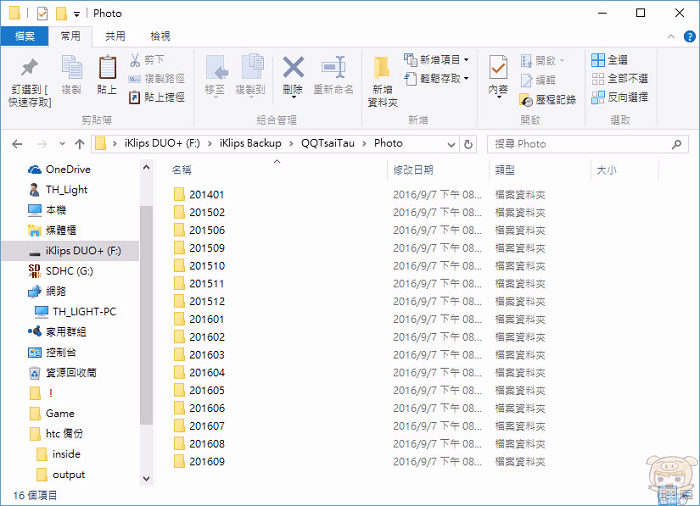The height and width of the screenshot is (506, 700).
Task: Select the output folder in sidebar
Action: (x=60, y=475)
